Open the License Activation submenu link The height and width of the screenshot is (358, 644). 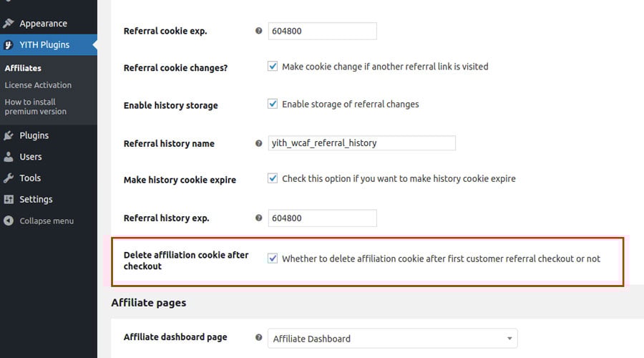point(38,85)
